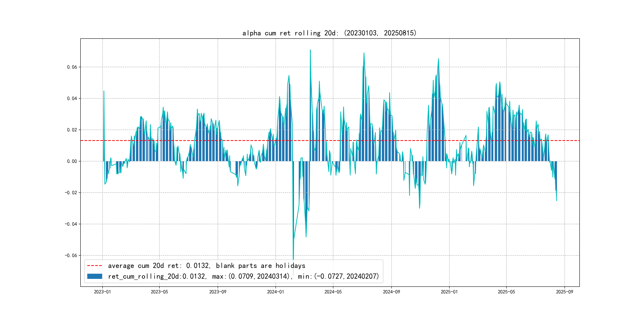
Task: Click the 2023-09 x-axis tick label
Action: 217,292
